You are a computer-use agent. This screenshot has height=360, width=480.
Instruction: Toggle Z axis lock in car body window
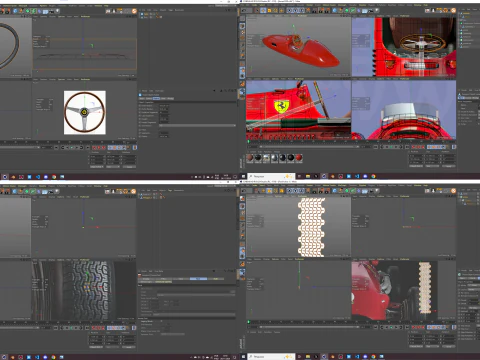[302, 10]
